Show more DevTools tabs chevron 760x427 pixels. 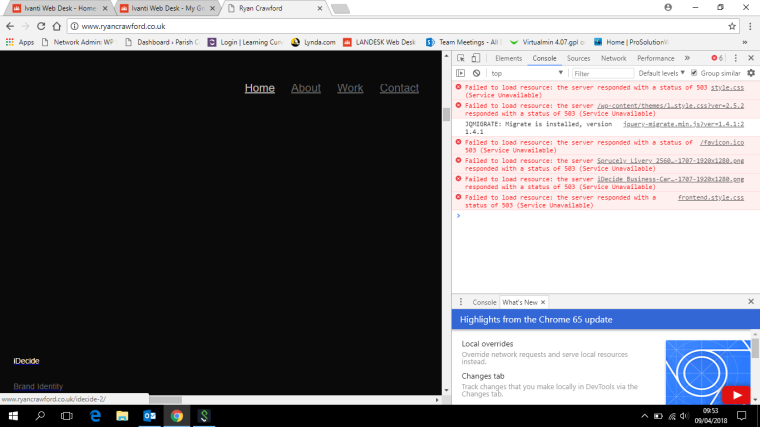[687, 59]
